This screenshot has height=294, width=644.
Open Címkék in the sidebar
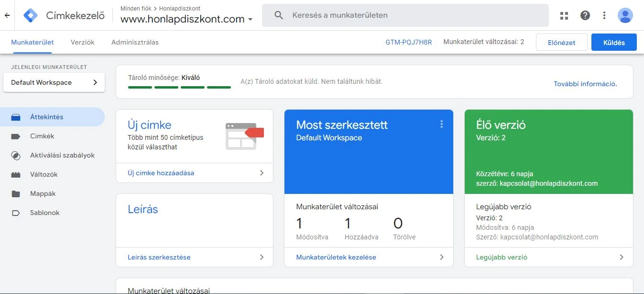click(53, 136)
